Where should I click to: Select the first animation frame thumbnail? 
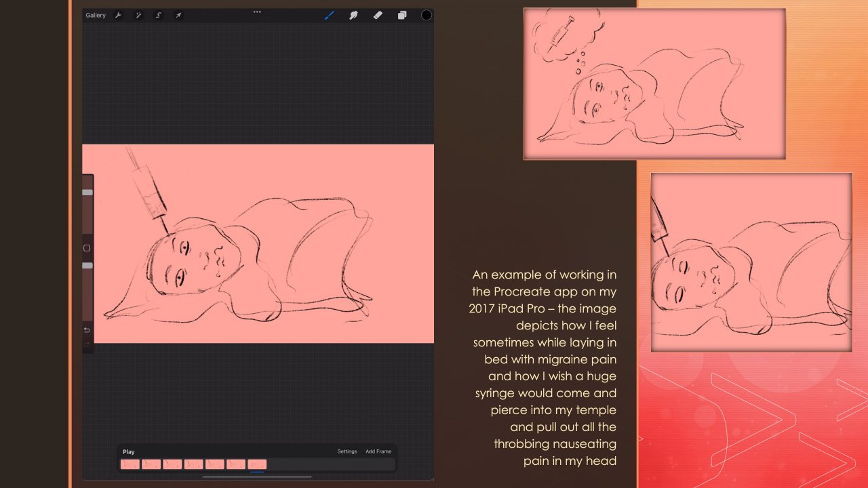130,464
